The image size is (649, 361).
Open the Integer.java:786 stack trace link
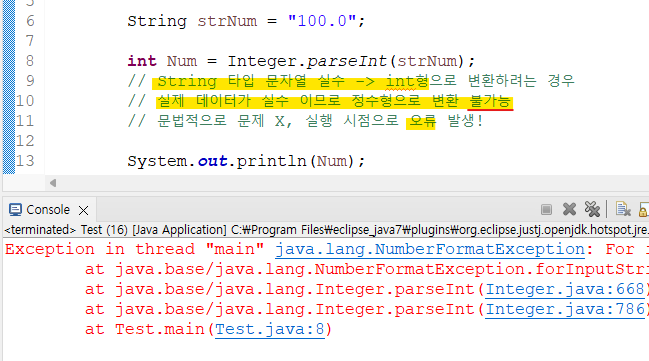565,309
